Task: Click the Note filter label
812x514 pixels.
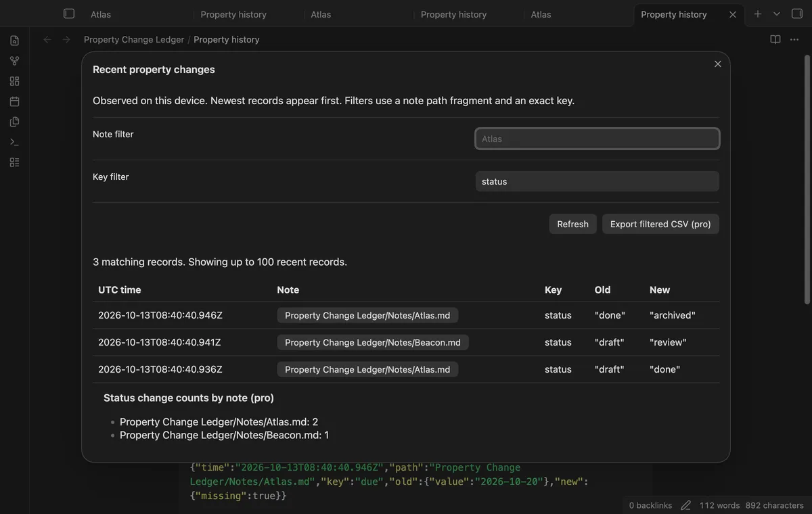Action: tap(113, 134)
